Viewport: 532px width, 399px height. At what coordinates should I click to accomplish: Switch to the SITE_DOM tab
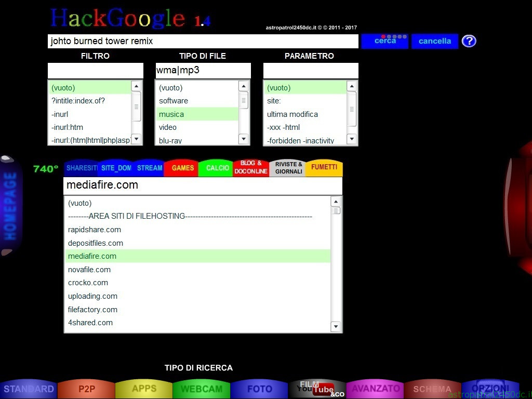point(116,168)
